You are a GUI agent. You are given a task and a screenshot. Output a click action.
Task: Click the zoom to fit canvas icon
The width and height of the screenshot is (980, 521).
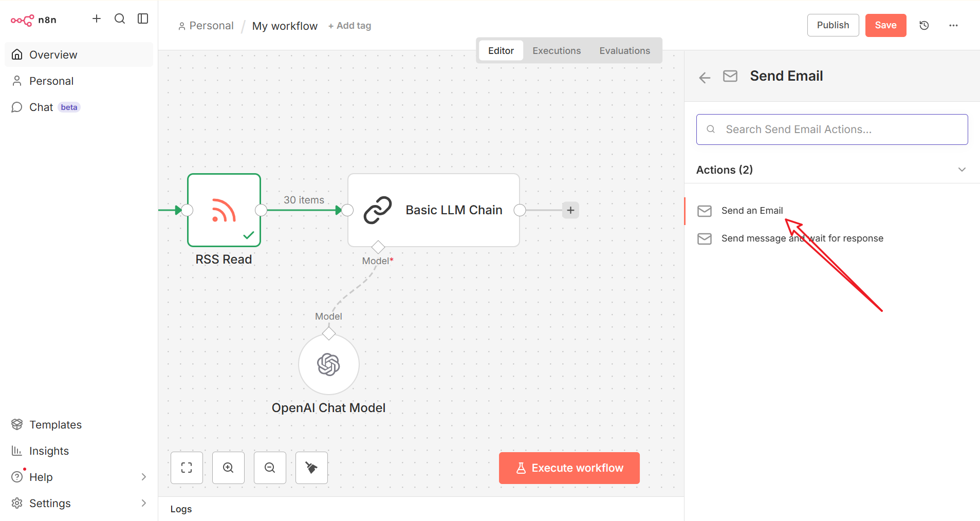pyautogui.click(x=187, y=468)
